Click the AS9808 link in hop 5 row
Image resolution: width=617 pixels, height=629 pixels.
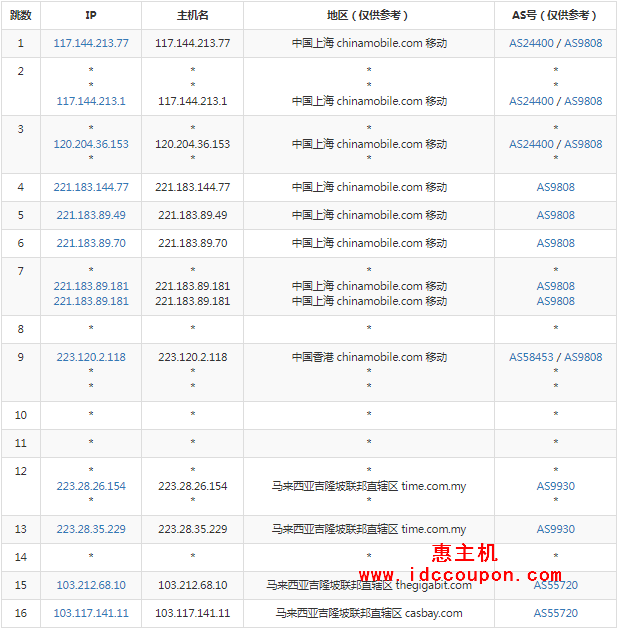[x=556, y=215]
